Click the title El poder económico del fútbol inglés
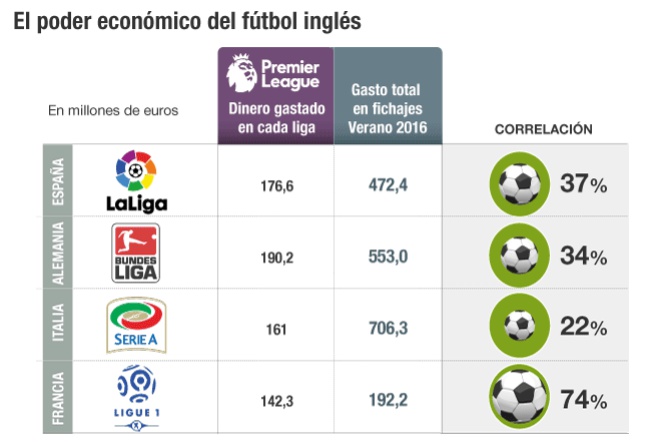 [187, 21]
